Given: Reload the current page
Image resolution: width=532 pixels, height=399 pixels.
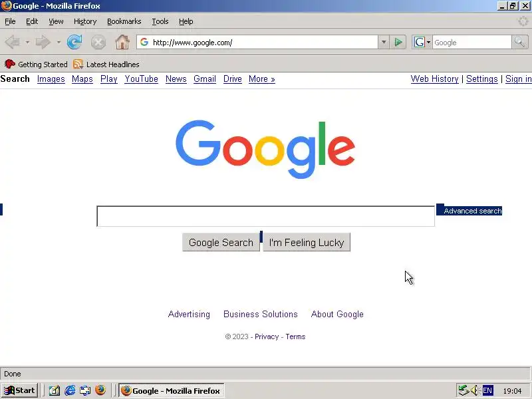Looking at the screenshot, I should pos(74,42).
